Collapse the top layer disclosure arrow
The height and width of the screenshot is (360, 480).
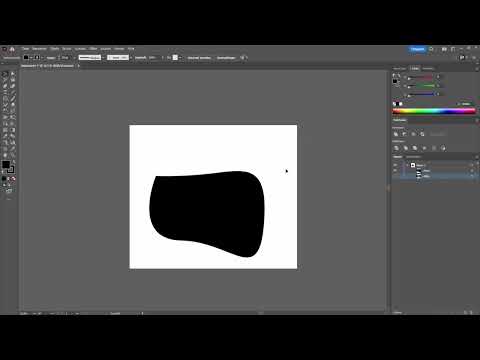407,165
